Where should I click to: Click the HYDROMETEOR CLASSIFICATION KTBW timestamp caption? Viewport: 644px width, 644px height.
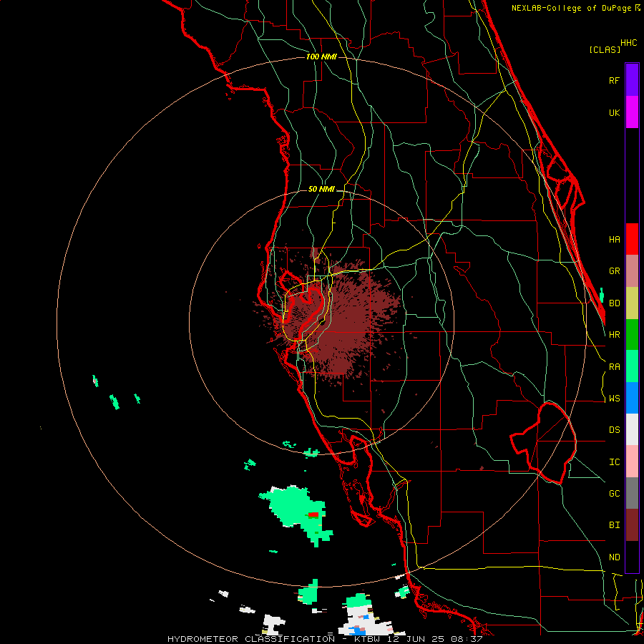pyautogui.click(x=324, y=639)
